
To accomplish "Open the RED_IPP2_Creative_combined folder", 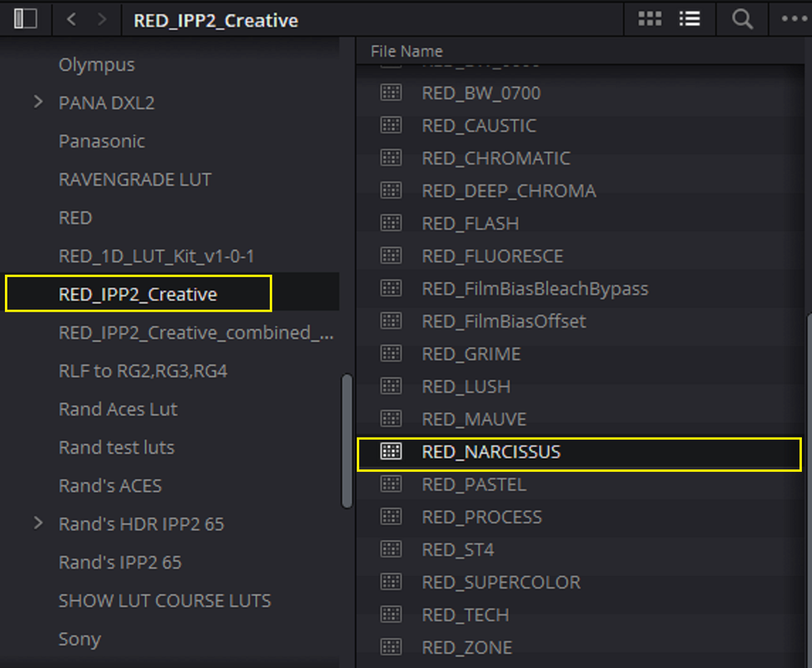I will pos(195,332).
